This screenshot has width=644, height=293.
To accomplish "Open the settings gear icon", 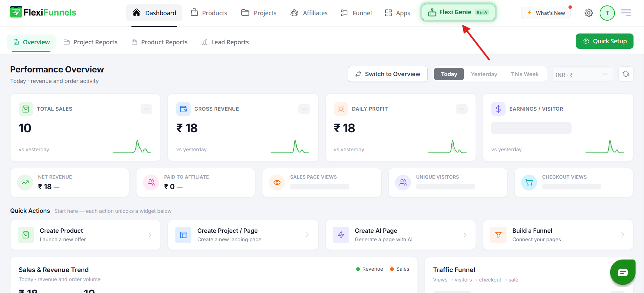I will [x=589, y=13].
